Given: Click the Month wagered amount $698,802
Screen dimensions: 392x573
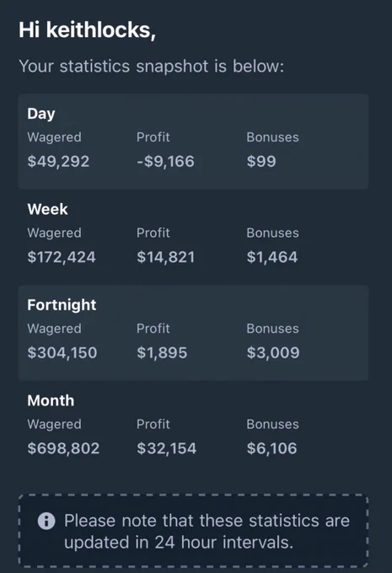Looking at the screenshot, I should pos(63,448).
